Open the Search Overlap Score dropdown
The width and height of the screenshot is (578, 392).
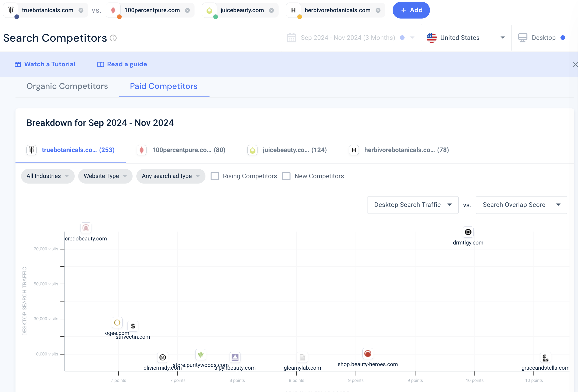tap(521, 205)
